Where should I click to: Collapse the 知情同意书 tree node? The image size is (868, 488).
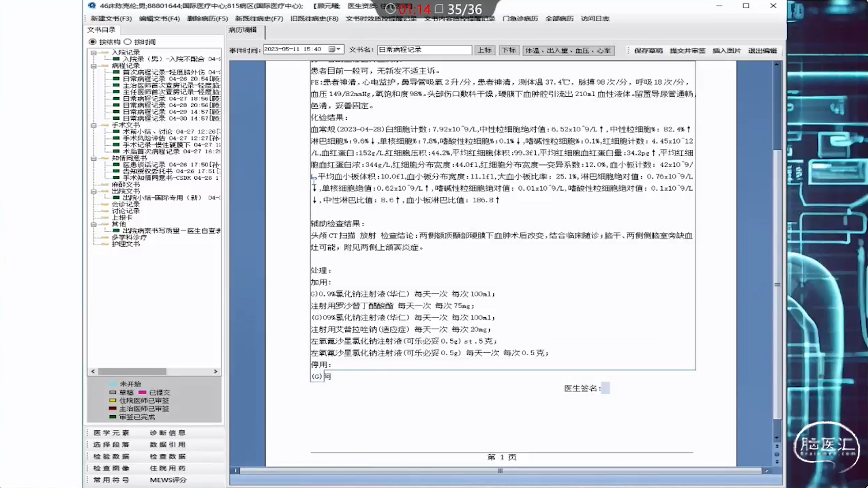click(94, 159)
